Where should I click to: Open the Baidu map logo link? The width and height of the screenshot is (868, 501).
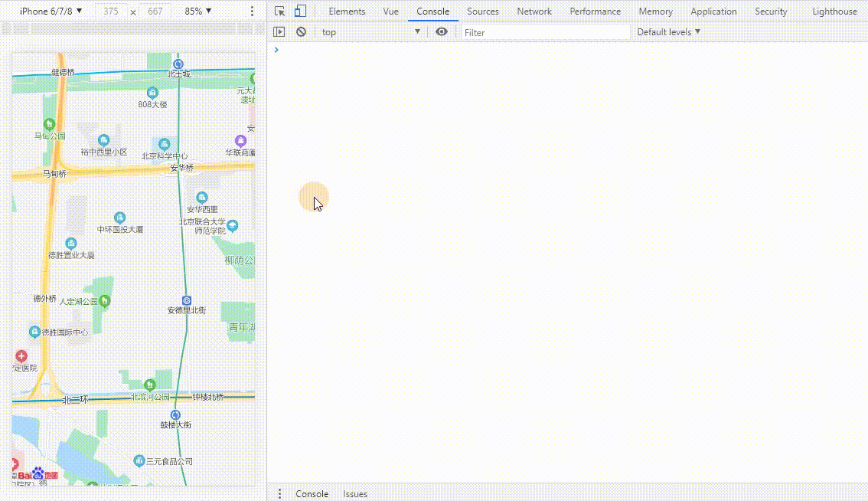[37, 475]
